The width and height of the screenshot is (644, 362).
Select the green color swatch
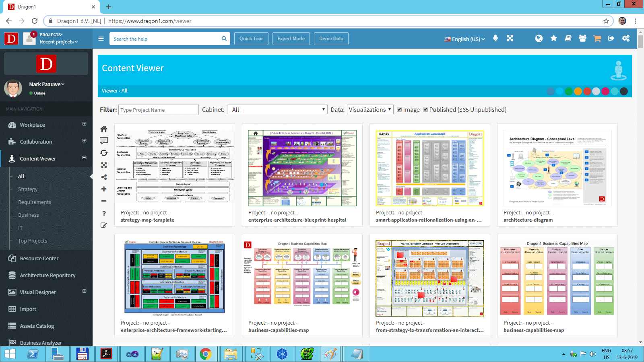pos(569,91)
